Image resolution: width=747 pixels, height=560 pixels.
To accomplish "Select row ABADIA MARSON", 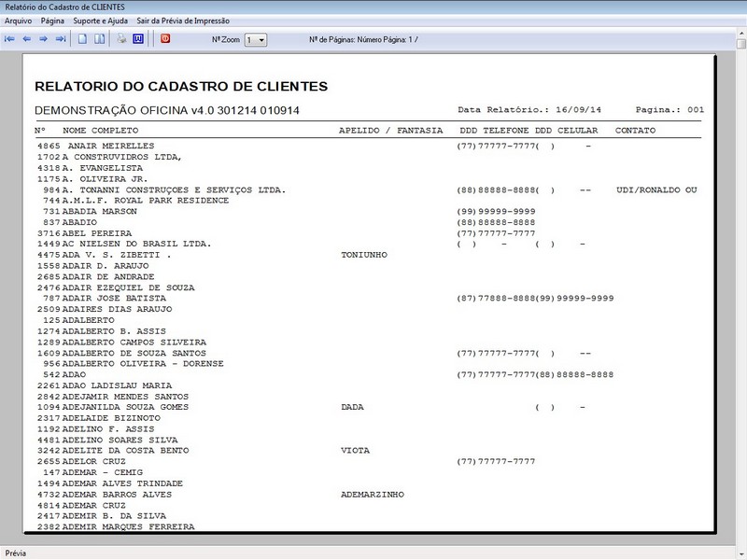I will coord(367,212).
